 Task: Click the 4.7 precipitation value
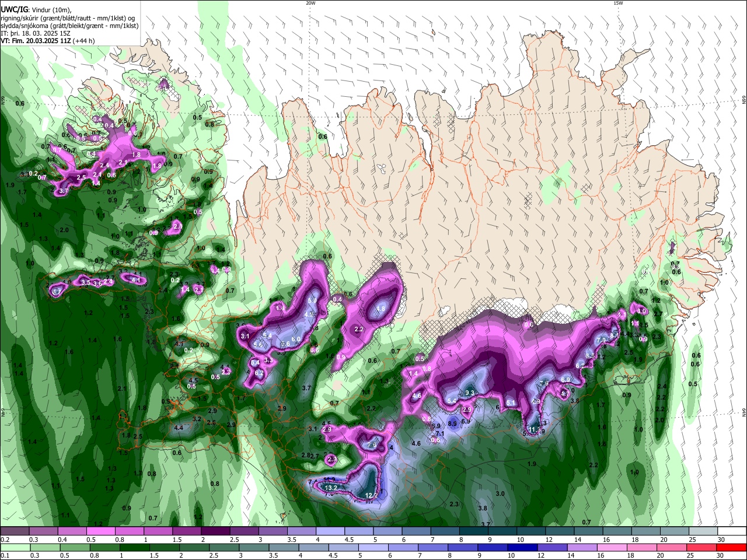(564, 394)
